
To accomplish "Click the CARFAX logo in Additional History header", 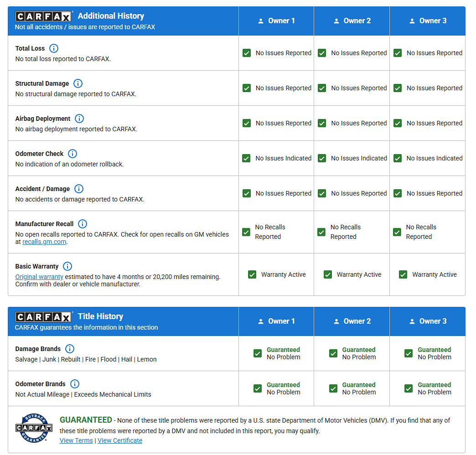I will (44, 16).
